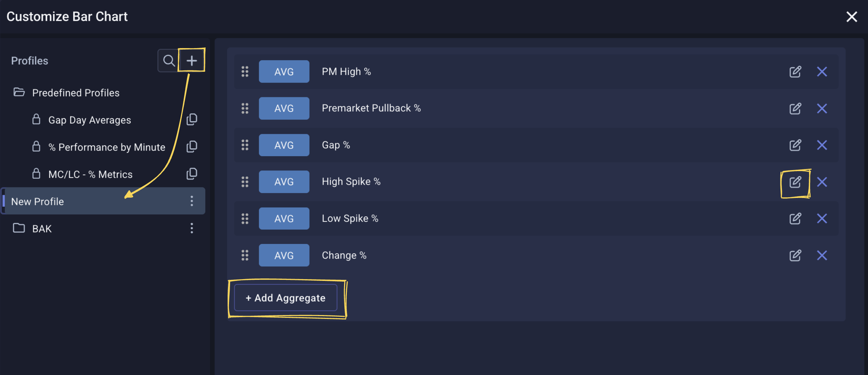Image resolution: width=868 pixels, height=375 pixels.
Task: Grab the drag handle for Gap %
Action: (245, 145)
